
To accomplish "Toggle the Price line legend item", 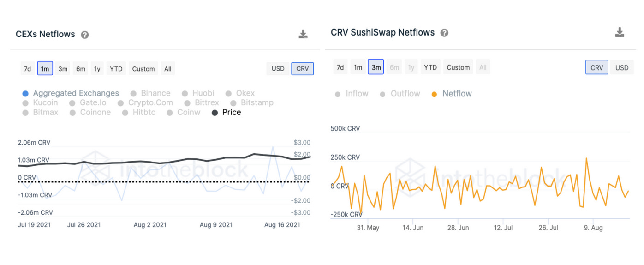I will (227, 112).
